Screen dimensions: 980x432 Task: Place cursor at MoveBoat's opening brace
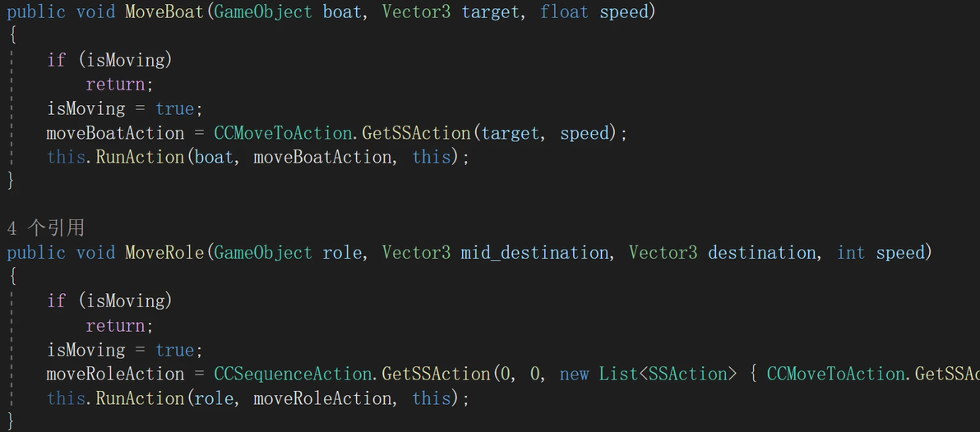click(x=12, y=35)
